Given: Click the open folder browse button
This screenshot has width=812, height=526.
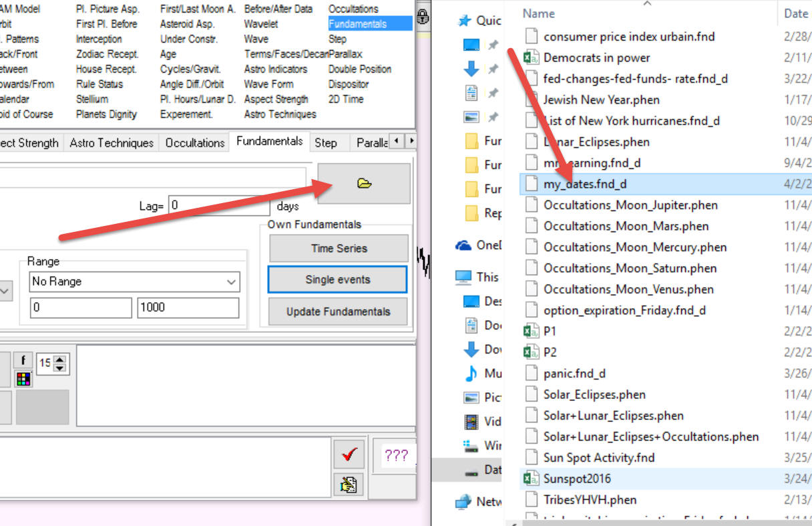Looking at the screenshot, I should [363, 183].
